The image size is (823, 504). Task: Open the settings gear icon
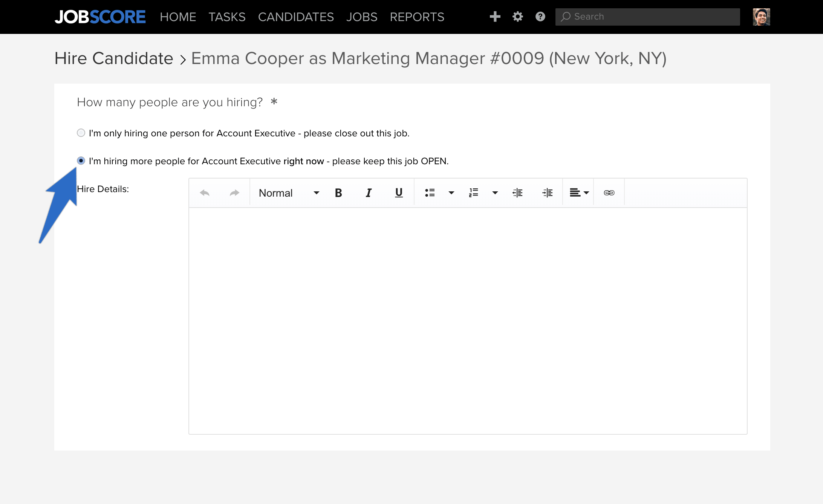point(518,17)
